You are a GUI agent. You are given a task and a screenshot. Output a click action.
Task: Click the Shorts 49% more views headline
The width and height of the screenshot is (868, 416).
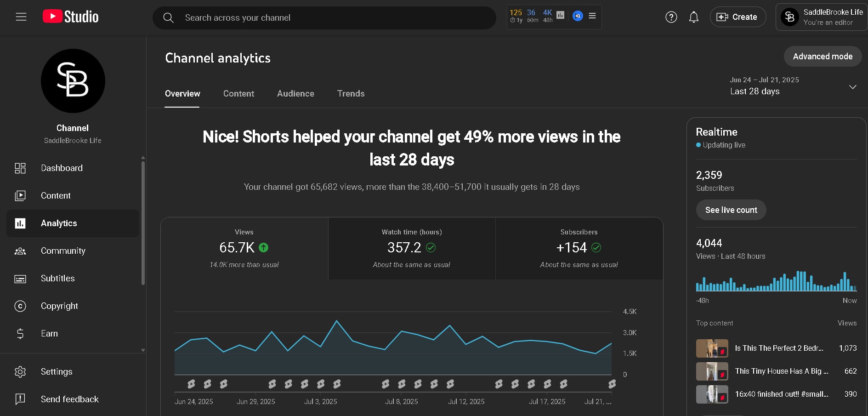tap(412, 148)
